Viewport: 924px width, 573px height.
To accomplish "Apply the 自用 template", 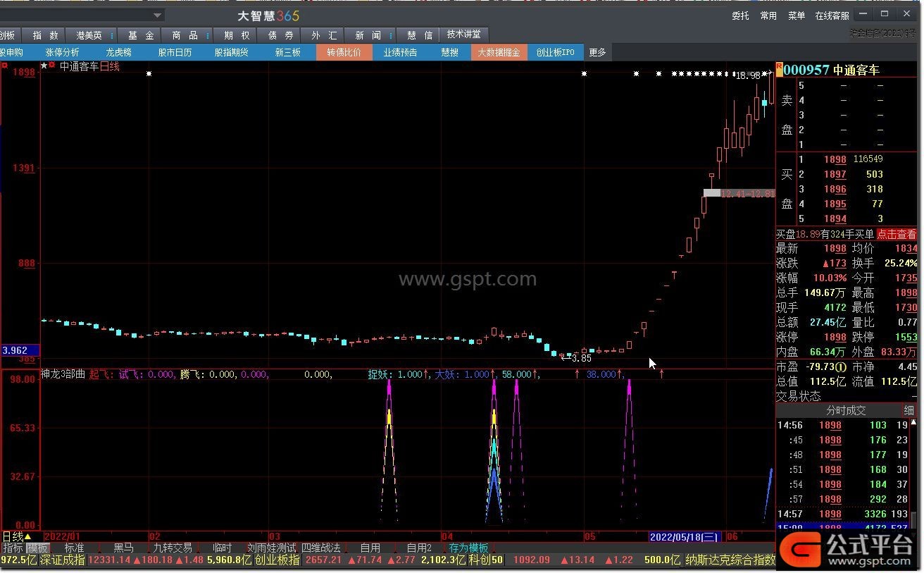I will tap(370, 548).
